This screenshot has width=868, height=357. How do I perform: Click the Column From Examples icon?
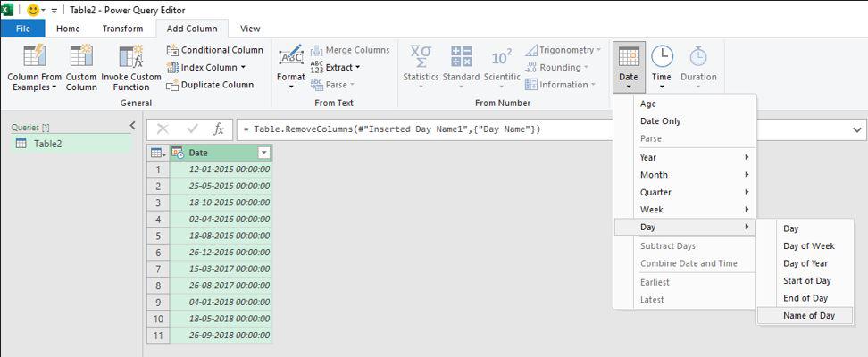[x=34, y=56]
